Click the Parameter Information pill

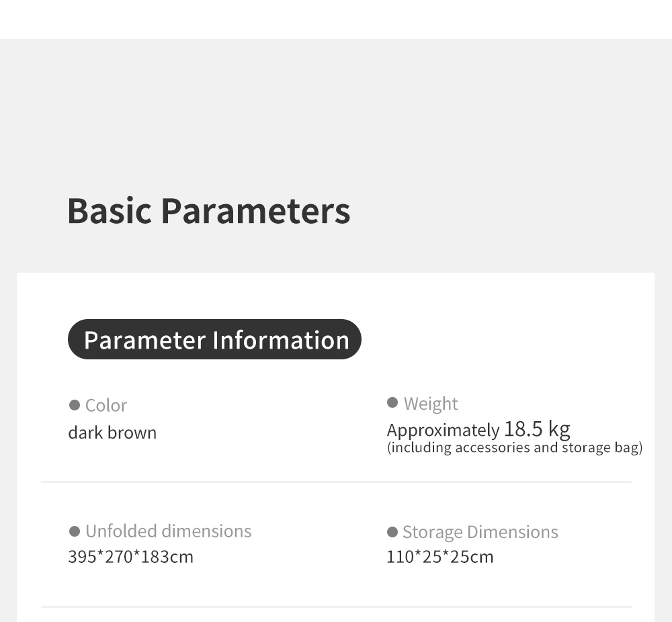tap(214, 339)
